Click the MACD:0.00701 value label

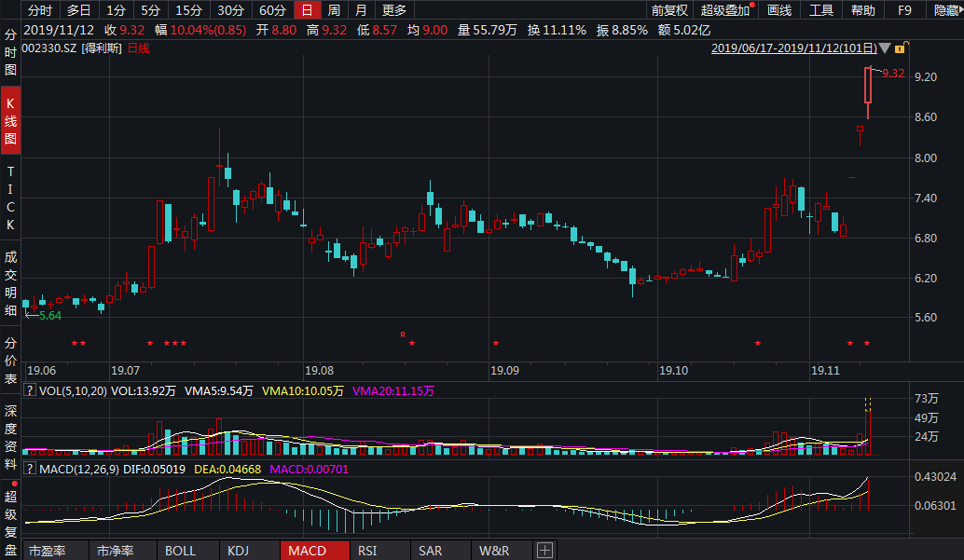click(310, 469)
